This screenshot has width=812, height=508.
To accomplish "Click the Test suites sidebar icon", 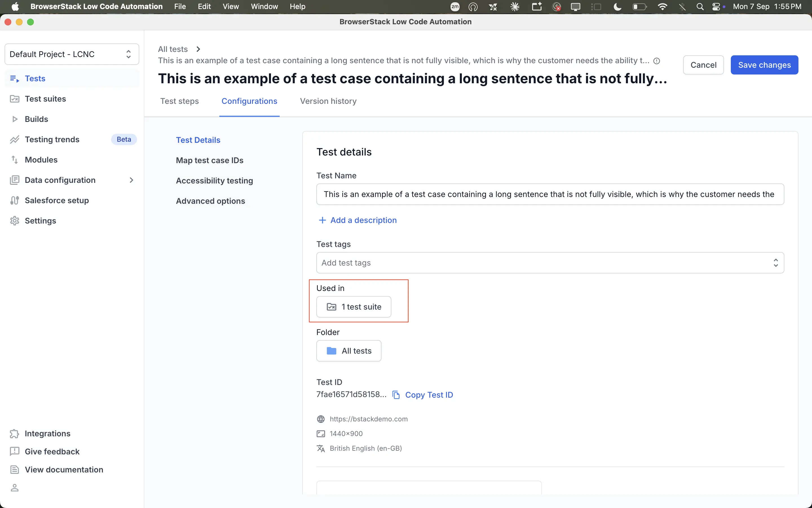I will (14, 99).
